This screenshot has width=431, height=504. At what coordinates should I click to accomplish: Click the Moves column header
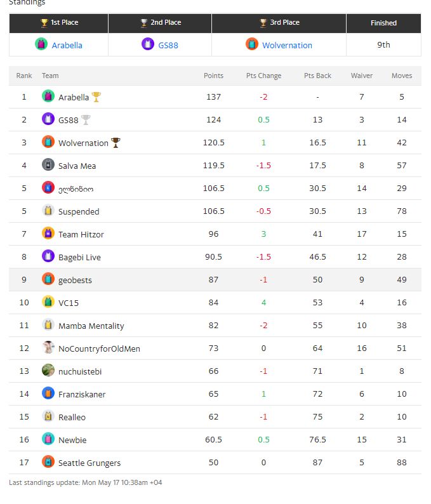coord(402,76)
